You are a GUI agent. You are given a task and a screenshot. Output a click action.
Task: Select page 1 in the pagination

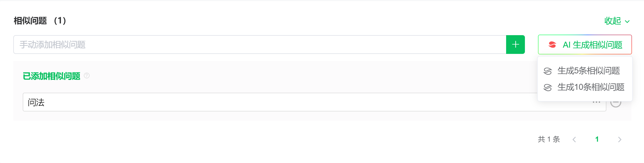(x=597, y=139)
